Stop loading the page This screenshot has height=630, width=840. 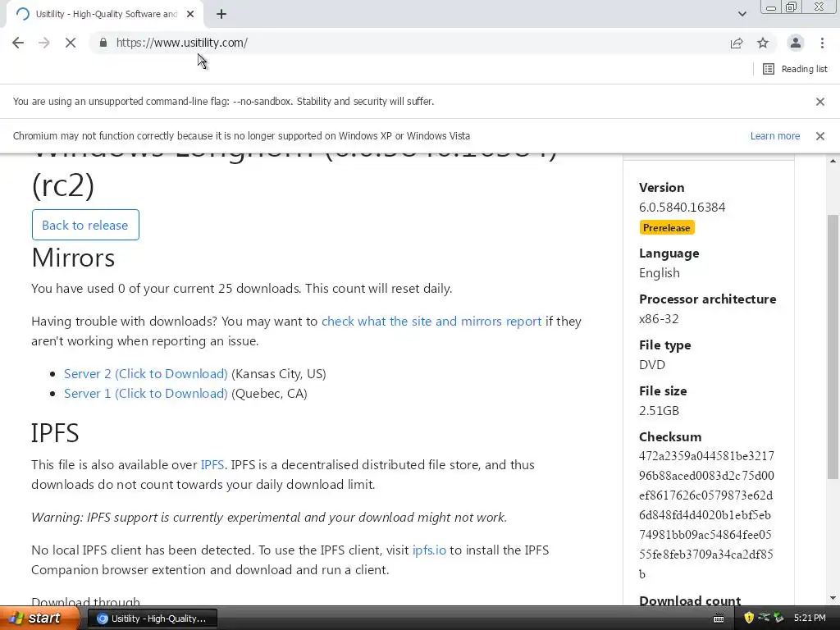tap(71, 43)
